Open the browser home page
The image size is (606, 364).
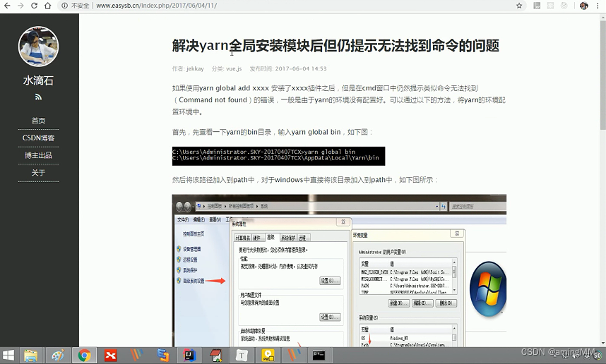(x=47, y=6)
